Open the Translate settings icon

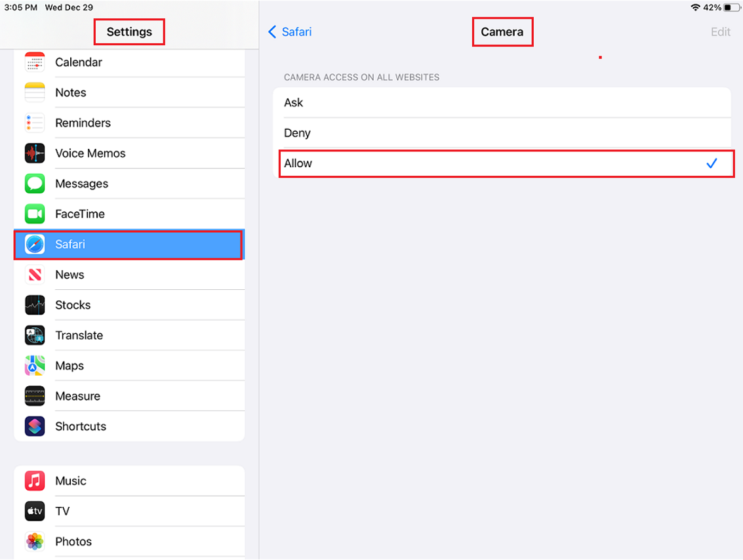34,335
